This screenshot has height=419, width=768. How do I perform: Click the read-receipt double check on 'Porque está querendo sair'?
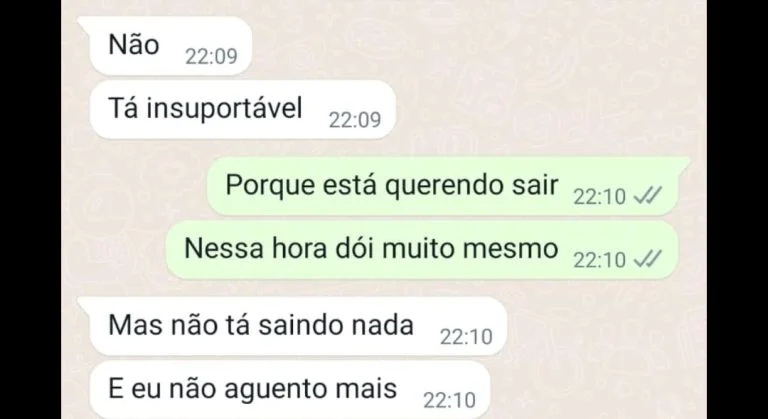click(648, 196)
